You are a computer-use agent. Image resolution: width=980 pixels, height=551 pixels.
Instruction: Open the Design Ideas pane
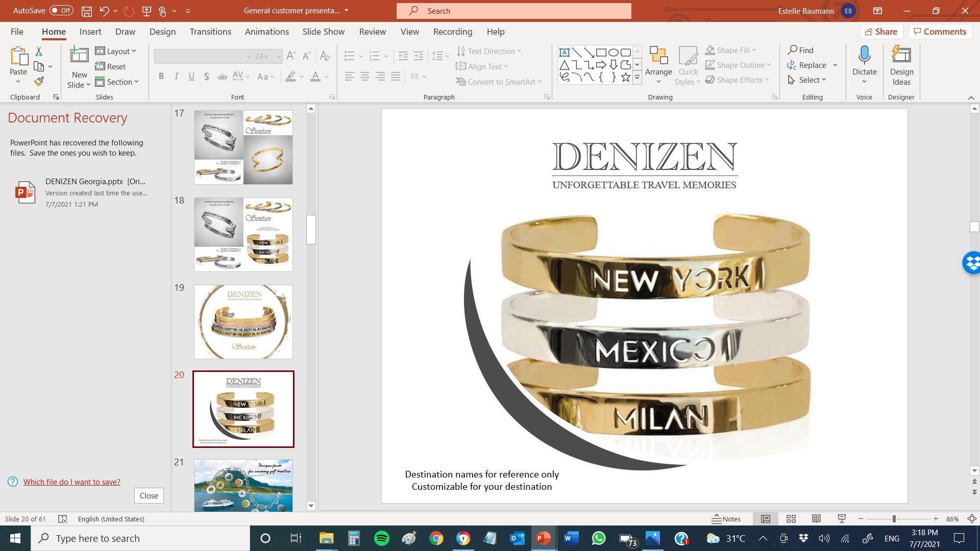(x=901, y=66)
